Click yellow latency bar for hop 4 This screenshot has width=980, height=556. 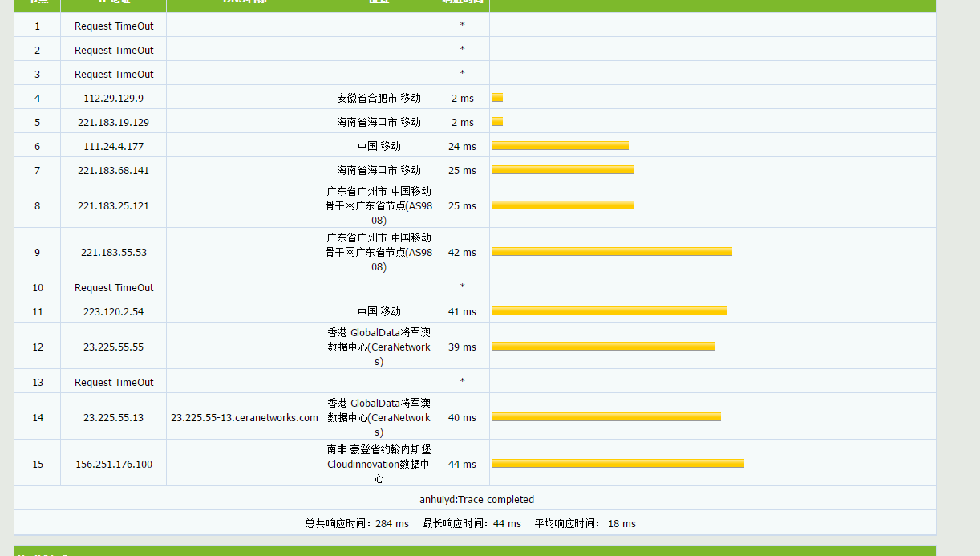pos(497,98)
